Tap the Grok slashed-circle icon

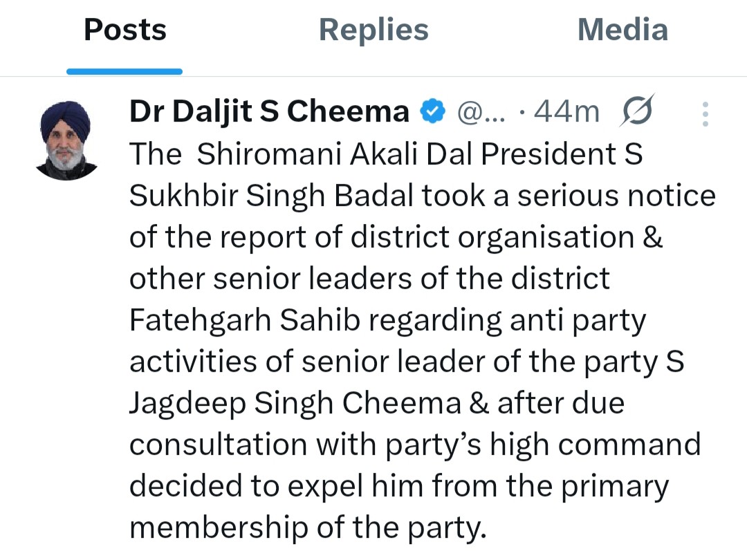pos(637,112)
